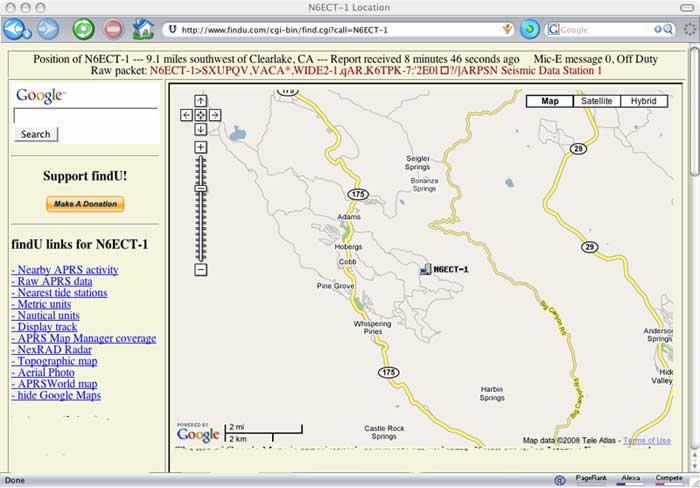Click Harbin Springs label on map
The width and height of the screenshot is (700, 488).
pos(492,393)
